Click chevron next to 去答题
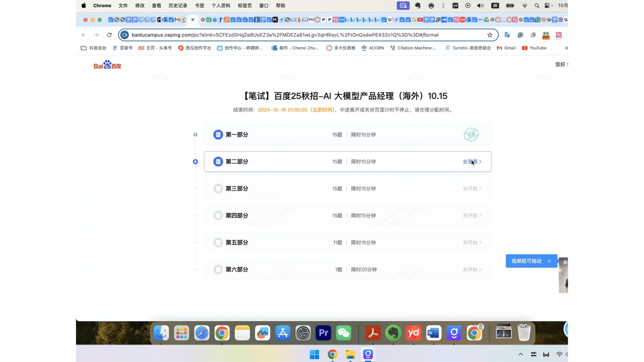Image resolution: width=644 pixels, height=362 pixels. click(x=480, y=162)
